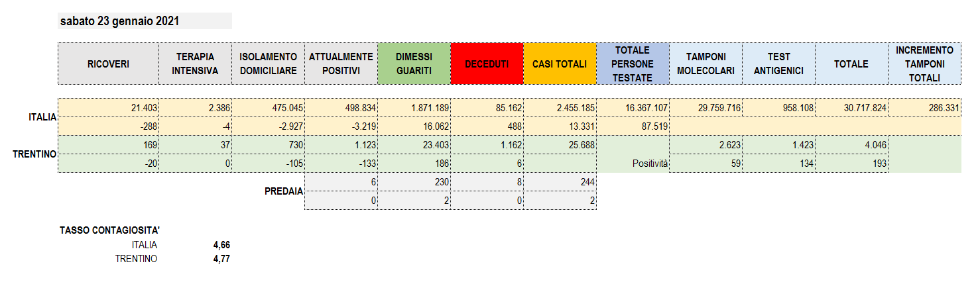Select Trentino guariti value 23.403
This screenshot has height=284, width=980.
pos(414,144)
